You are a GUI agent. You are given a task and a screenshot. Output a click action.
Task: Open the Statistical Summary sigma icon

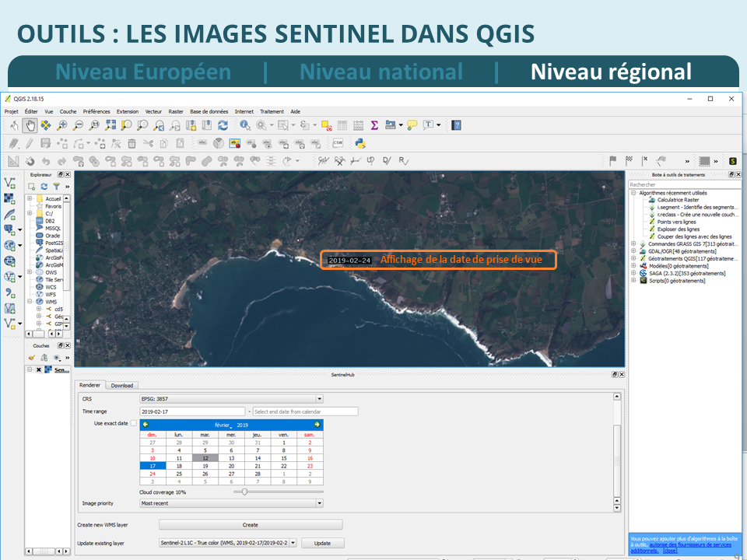click(x=374, y=125)
